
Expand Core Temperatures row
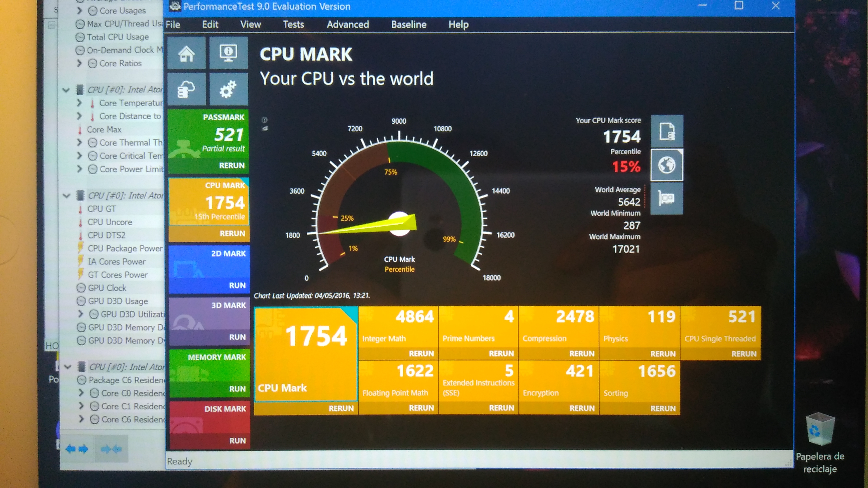click(80, 103)
